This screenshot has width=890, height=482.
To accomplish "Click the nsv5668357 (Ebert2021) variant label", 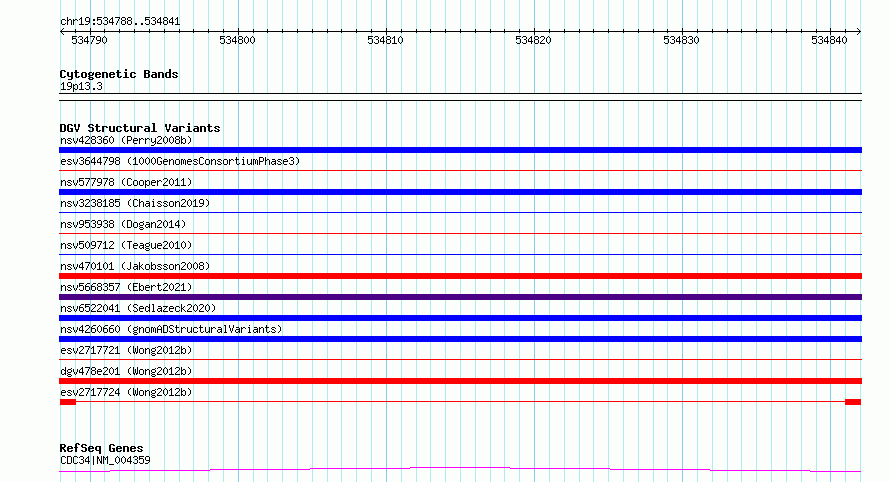I will point(126,287).
